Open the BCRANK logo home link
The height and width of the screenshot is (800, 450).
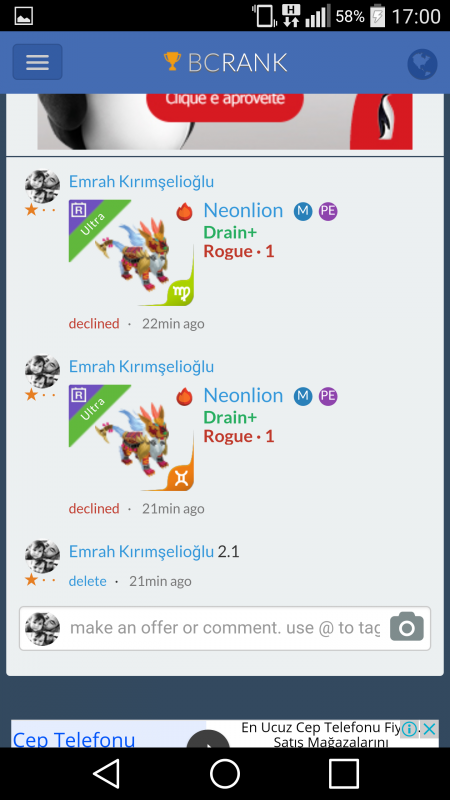click(x=225, y=62)
